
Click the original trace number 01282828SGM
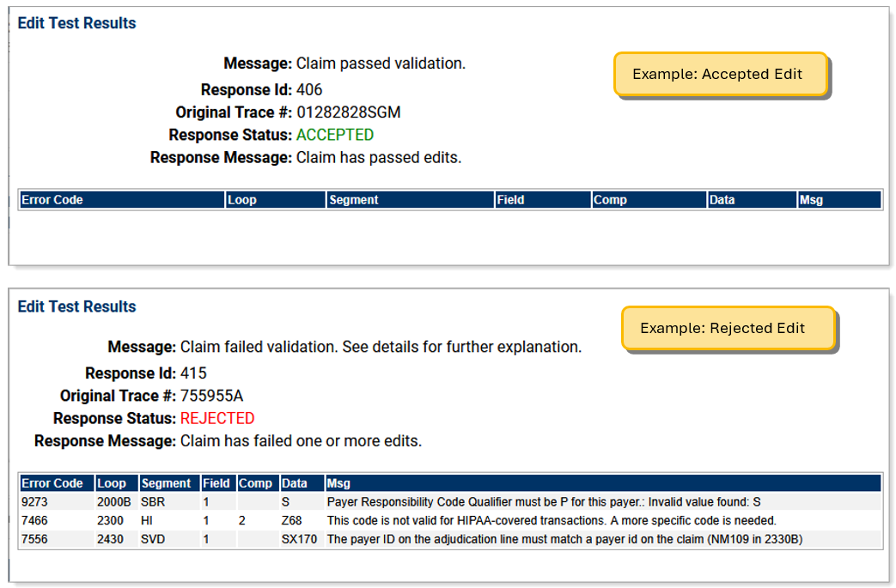(348, 112)
